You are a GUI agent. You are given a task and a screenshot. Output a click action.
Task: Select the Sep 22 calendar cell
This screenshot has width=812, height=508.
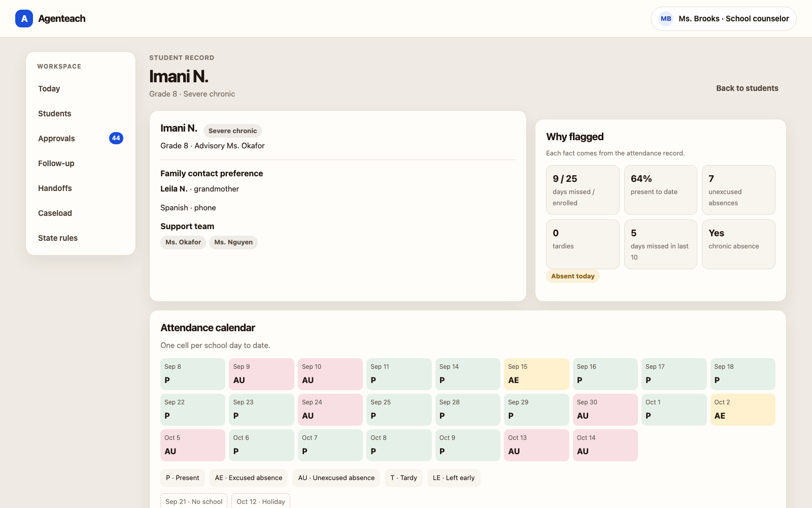coord(193,410)
